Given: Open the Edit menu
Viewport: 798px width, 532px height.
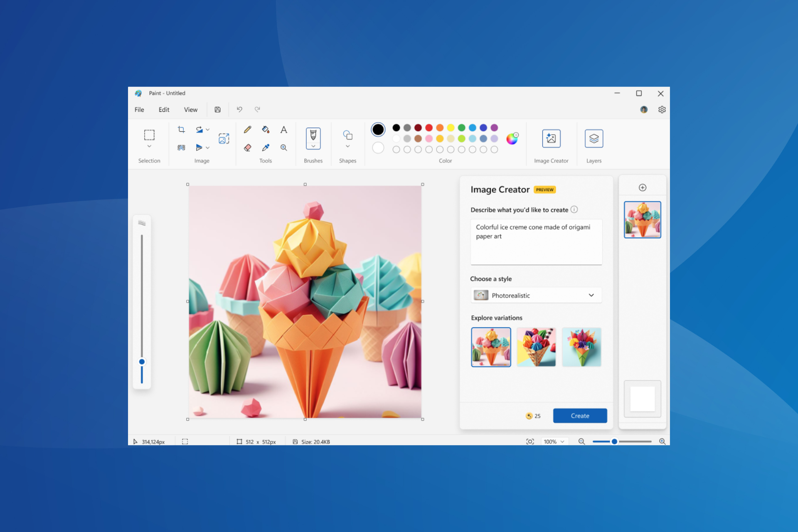Looking at the screenshot, I should point(164,110).
